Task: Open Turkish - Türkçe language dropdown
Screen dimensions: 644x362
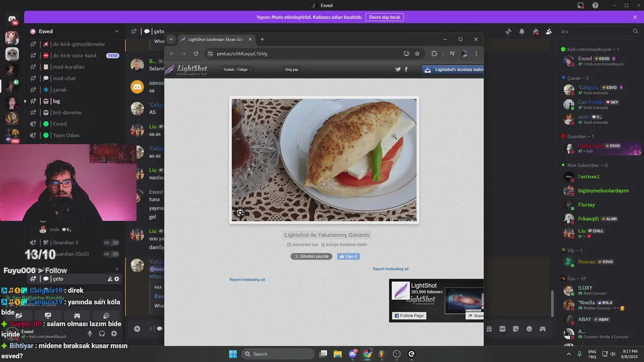Action: pos(237,69)
